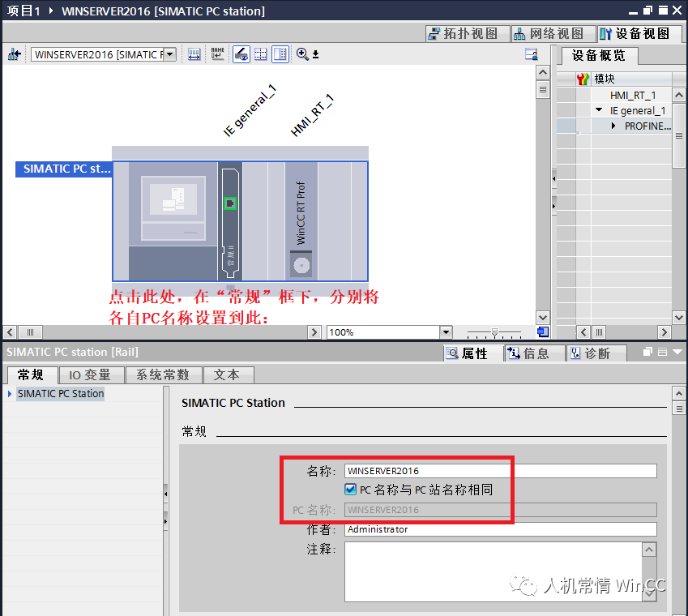This screenshot has height=616, width=688.
Task: Click the right expand arrow on the overview splitter
Action: [553, 206]
